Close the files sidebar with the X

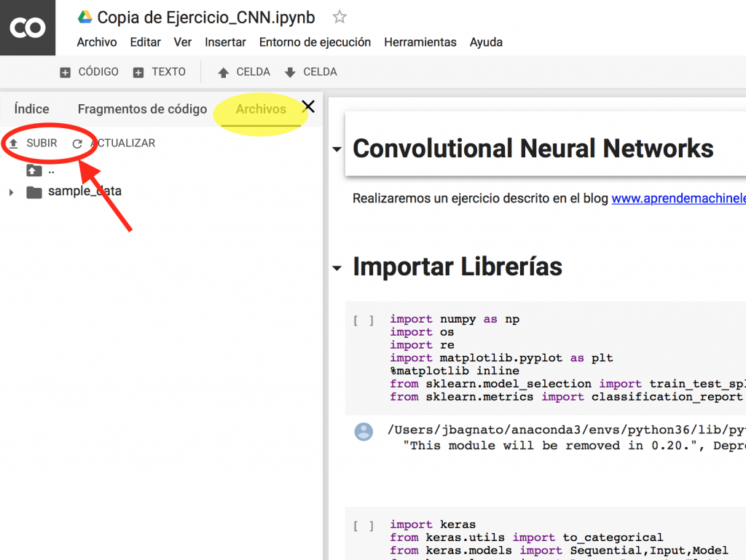[x=309, y=106]
